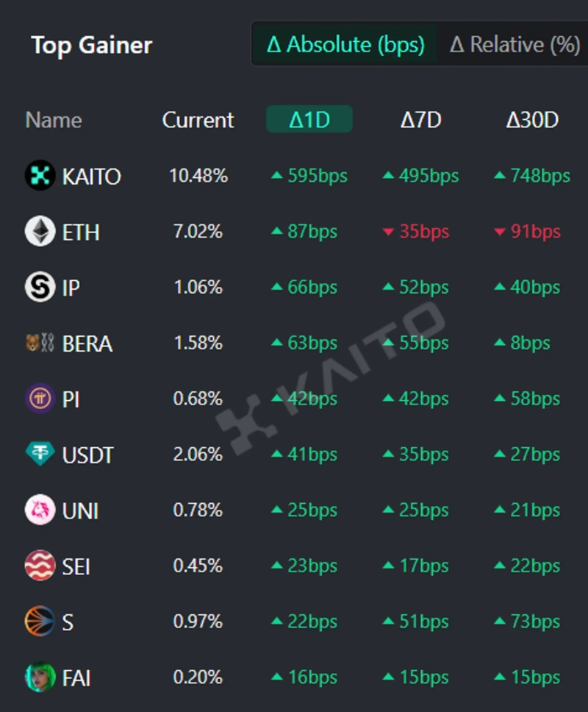Sort by the Δ7D column
Image resolution: width=588 pixels, height=712 pixels.
(x=420, y=120)
